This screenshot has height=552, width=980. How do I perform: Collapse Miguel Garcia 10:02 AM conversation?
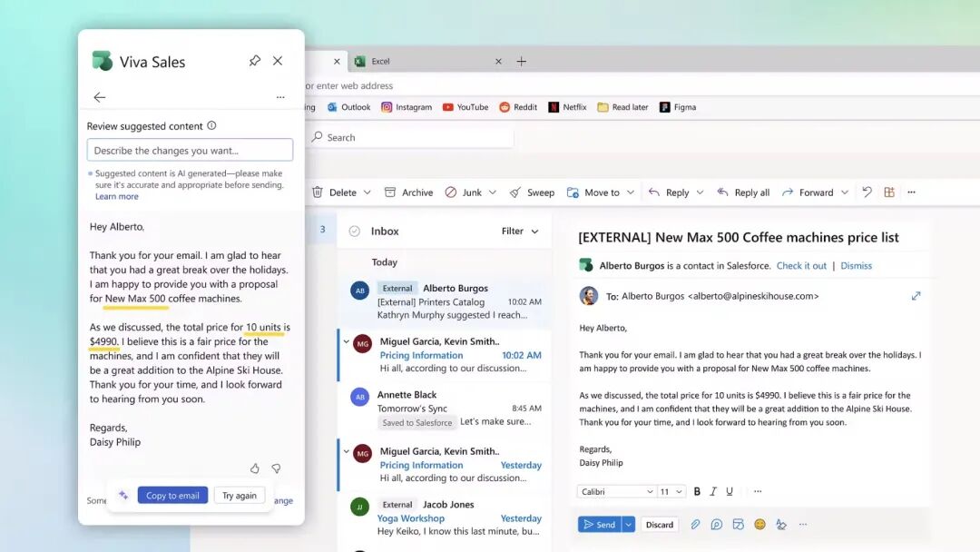point(347,341)
